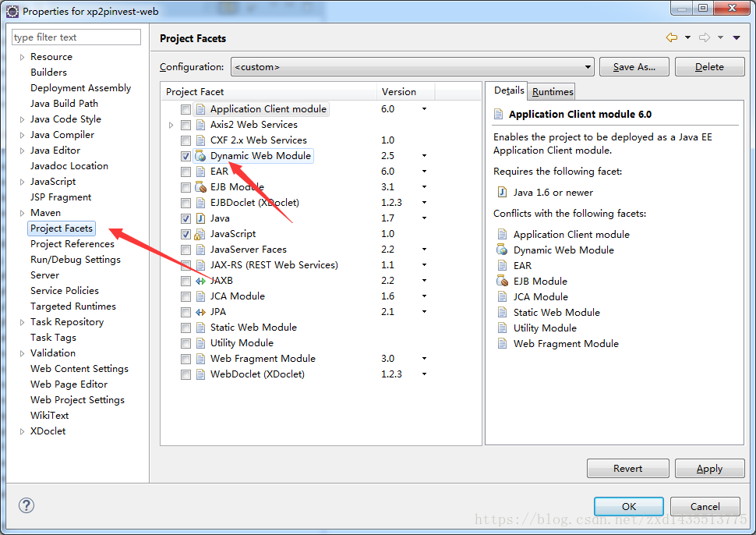Click the Java facet J icon
Image resolution: width=756 pixels, height=535 pixels.
[200, 218]
